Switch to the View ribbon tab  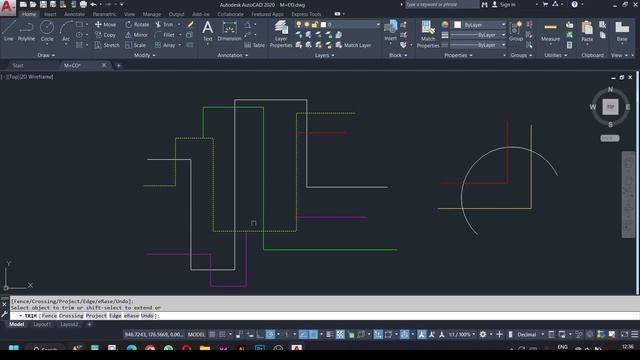pos(129,14)
